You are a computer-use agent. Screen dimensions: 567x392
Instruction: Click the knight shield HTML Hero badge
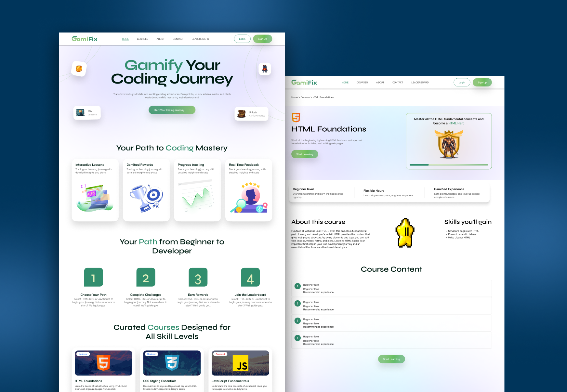pos(449,144)
